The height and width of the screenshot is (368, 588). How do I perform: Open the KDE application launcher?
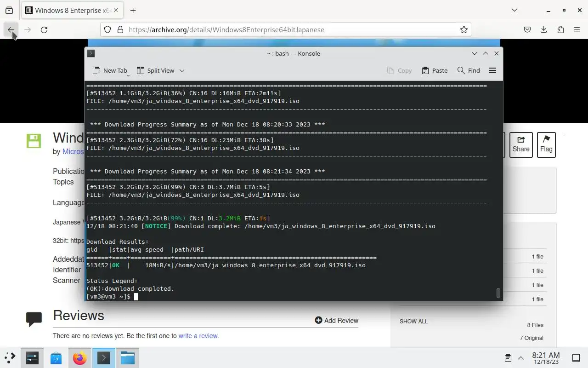tap(10, 357)
